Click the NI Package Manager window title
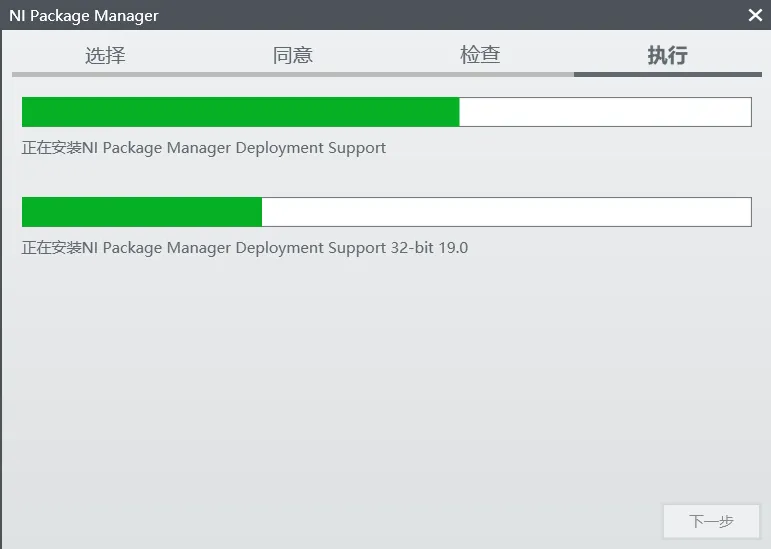Image resolution: width=771 pixels, height=549 pixels. pyautogui.click(x=84, y=15)
